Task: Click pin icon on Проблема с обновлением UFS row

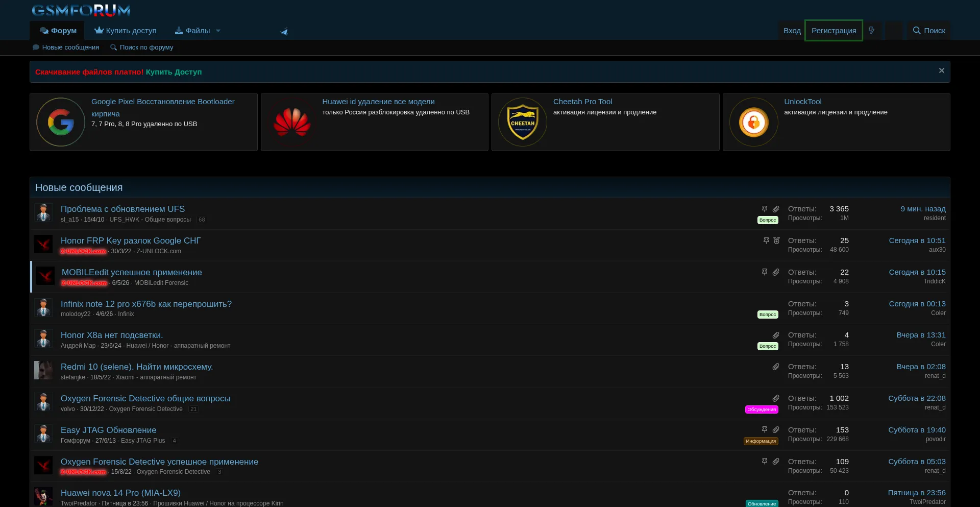Action: (765, 209)
